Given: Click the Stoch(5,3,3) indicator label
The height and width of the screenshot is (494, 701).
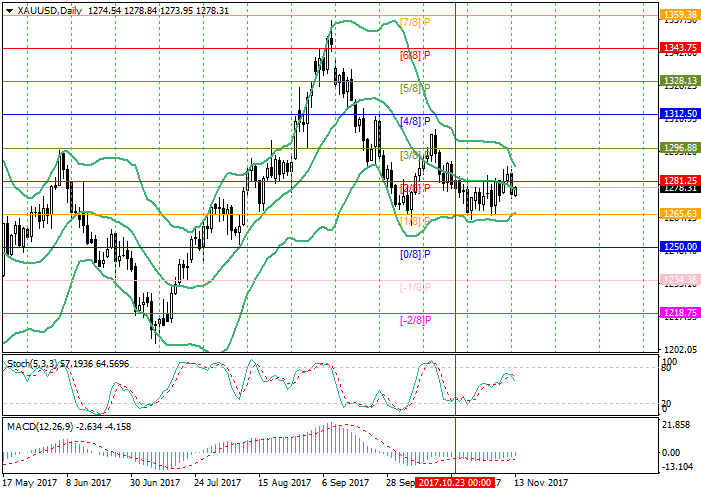Looking at the screenshot, I should [x=32, y=364].
